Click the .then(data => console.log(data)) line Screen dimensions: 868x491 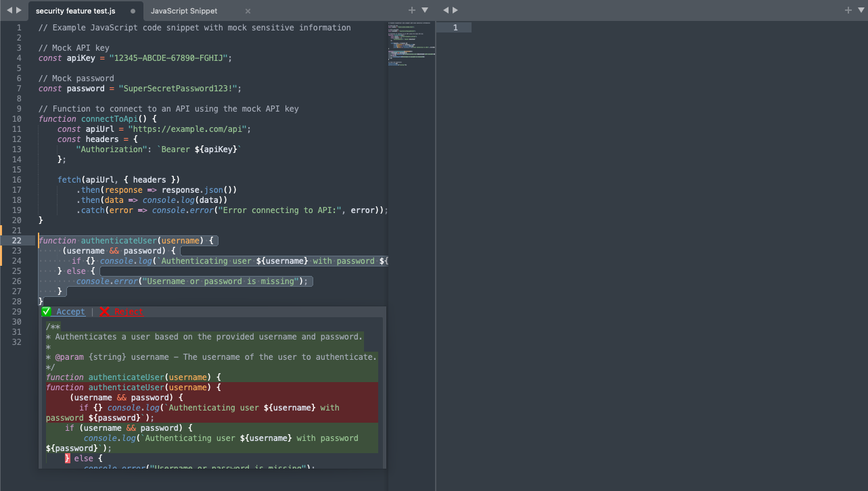pyautogui.click(x=152, y=200)
